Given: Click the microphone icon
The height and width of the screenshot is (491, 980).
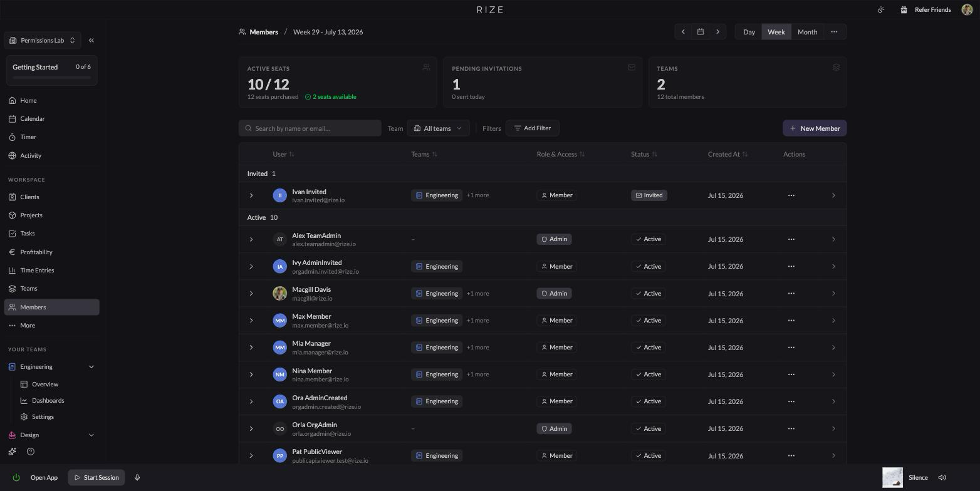Looking at the screenshot, I should tap(137, 477).
